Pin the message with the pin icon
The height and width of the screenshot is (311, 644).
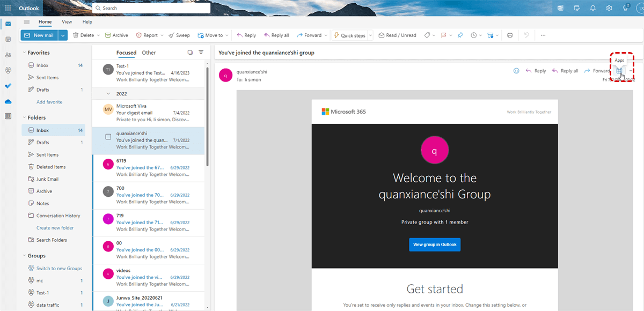(460, 35)
